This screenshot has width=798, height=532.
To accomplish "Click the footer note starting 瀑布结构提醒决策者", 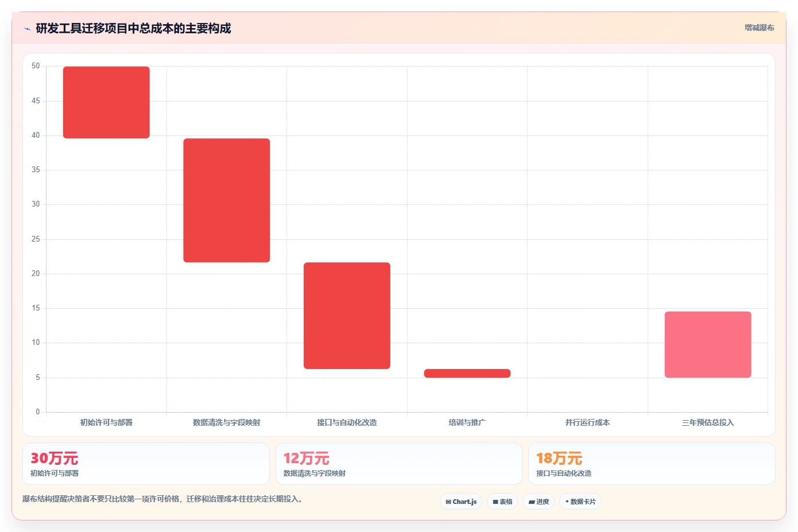I will pos(162,499).
